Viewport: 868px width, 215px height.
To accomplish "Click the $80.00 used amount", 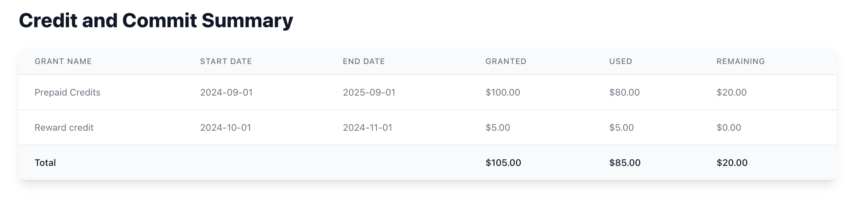I will (x=624, y=93).
